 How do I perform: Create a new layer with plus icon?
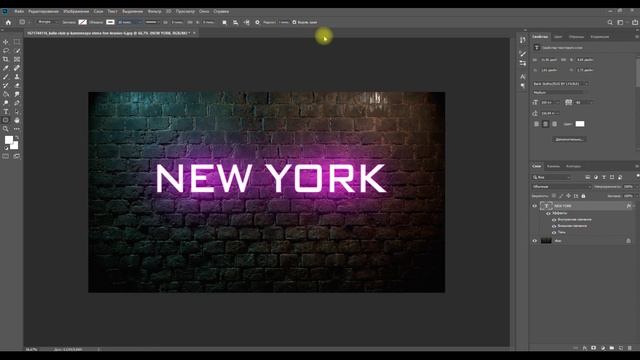[621, 348]
